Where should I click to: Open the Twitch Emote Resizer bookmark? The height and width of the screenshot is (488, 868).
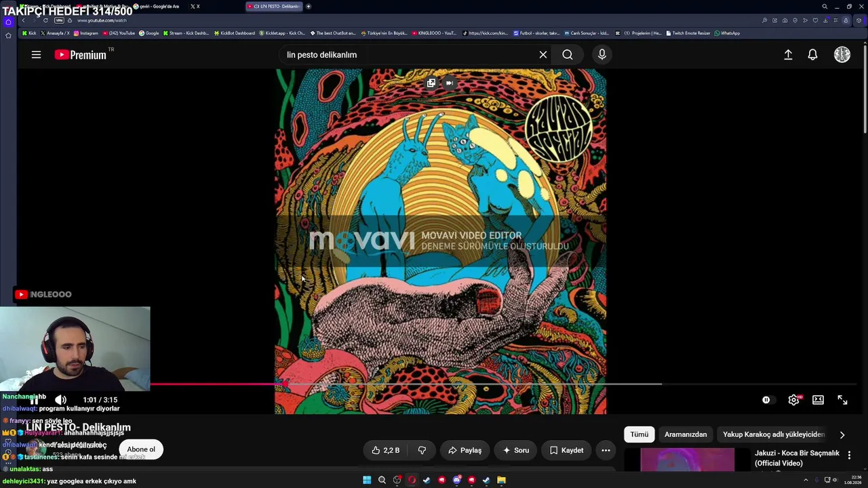coord(689,33)
